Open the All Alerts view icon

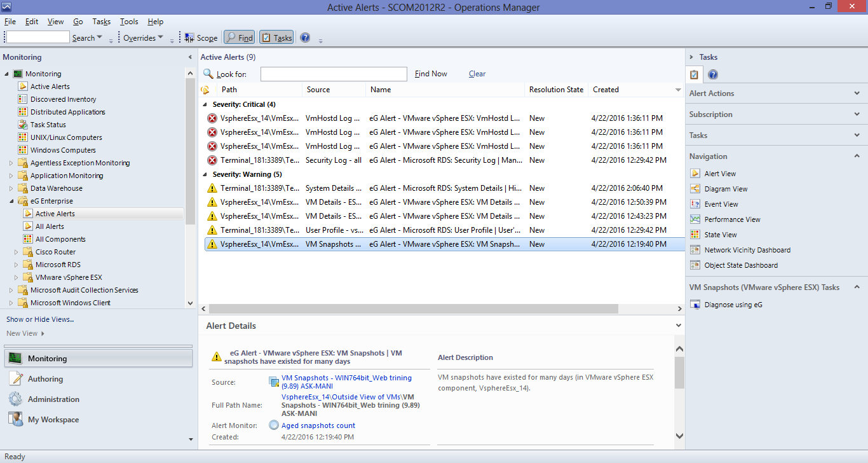pyautogui.click(x=28, y=226)
